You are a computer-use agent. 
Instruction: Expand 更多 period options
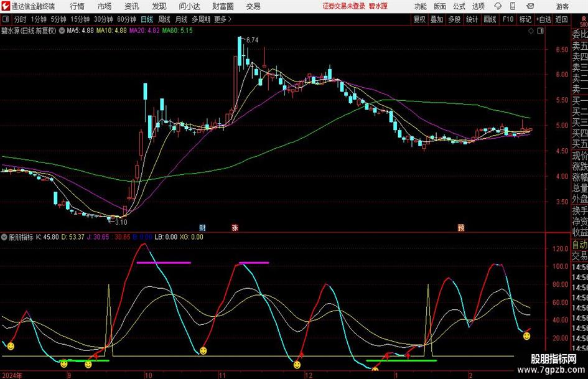[x=223, y=19]
